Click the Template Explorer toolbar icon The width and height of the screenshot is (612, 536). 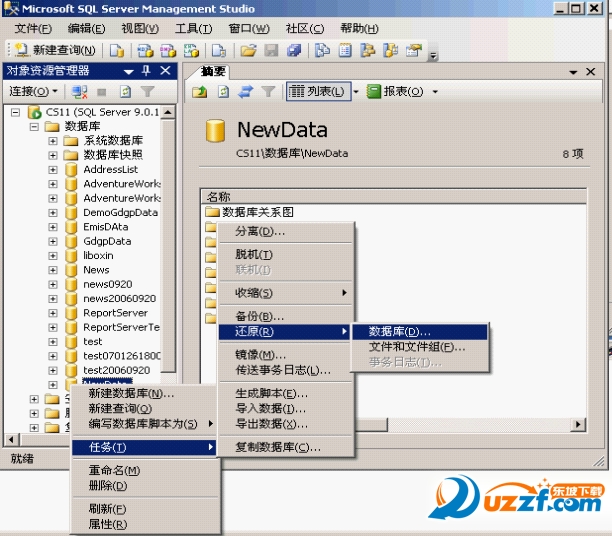(391, 50)
